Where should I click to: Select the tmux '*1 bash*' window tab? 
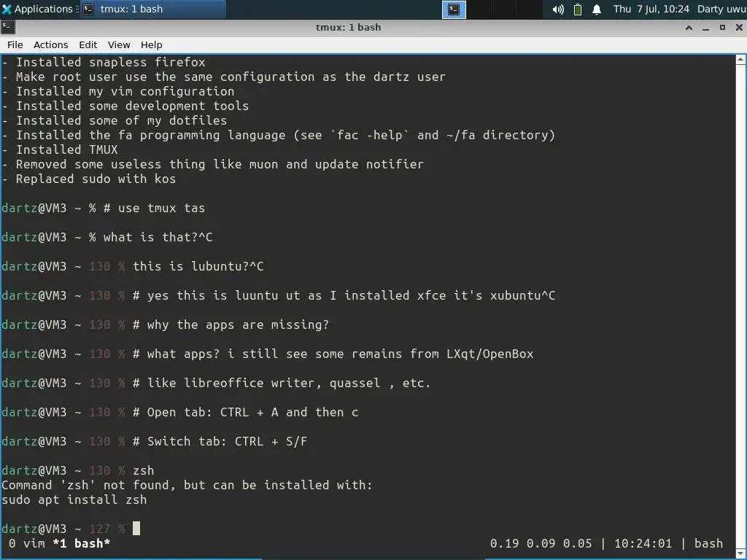pos(82,543)
